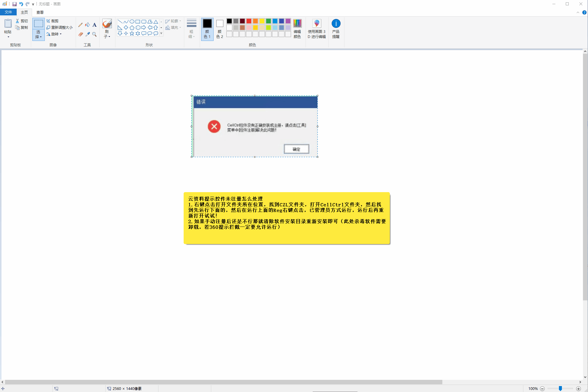Viewport: 588px width, 392px height.
Task: Open 文件 menu in ribbon
Action: tap(8, 12)
